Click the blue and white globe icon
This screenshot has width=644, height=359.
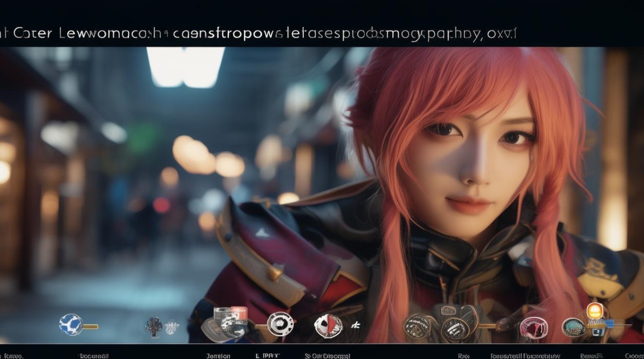tap(70, 325)
